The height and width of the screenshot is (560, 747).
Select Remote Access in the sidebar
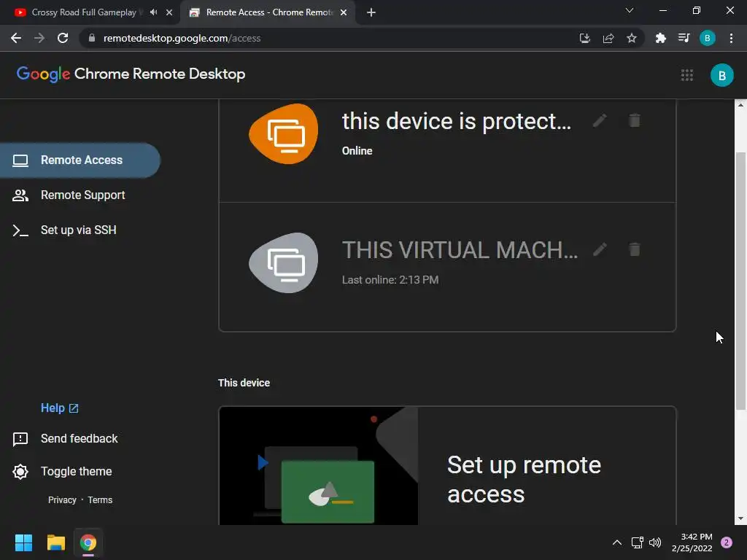click(x=80, y=160)
